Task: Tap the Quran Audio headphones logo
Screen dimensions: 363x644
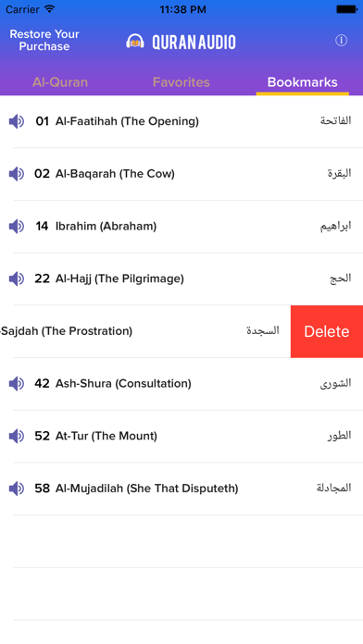Action: pyautogui.click(x=135, y=42)
